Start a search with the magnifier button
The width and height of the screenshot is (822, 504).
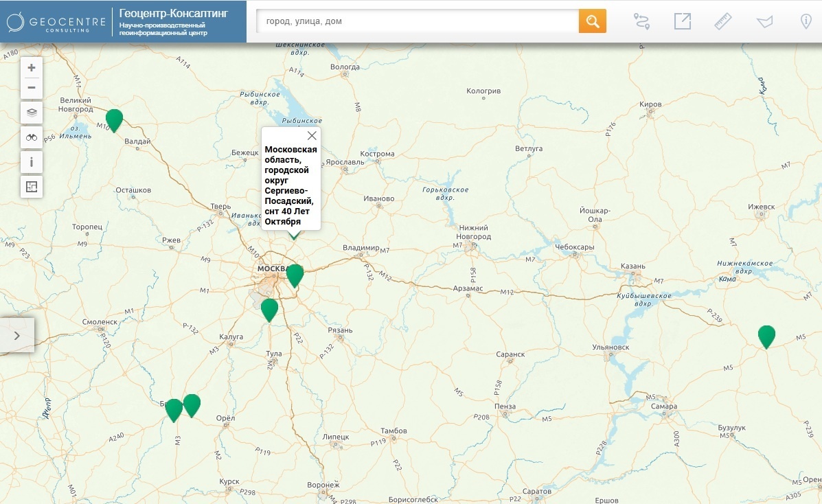[x=593, y=21]
